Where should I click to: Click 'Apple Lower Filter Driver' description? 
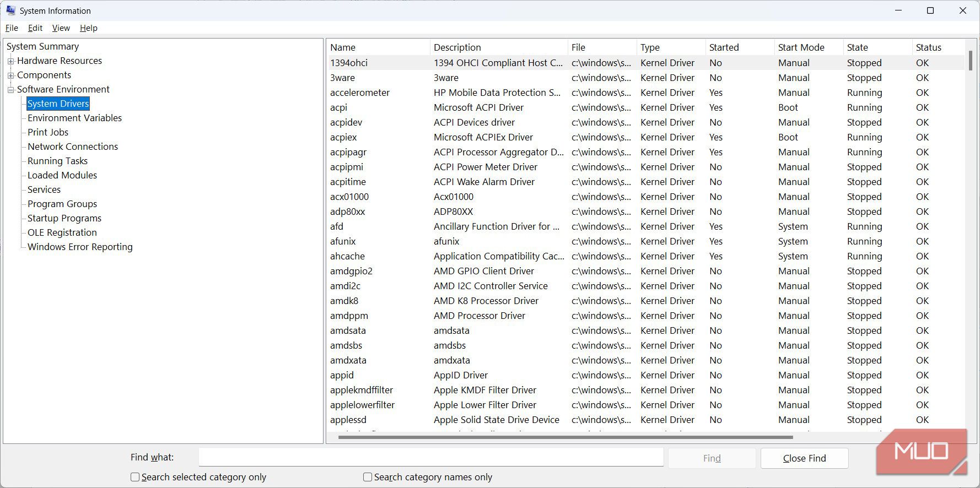pos(485,405)
